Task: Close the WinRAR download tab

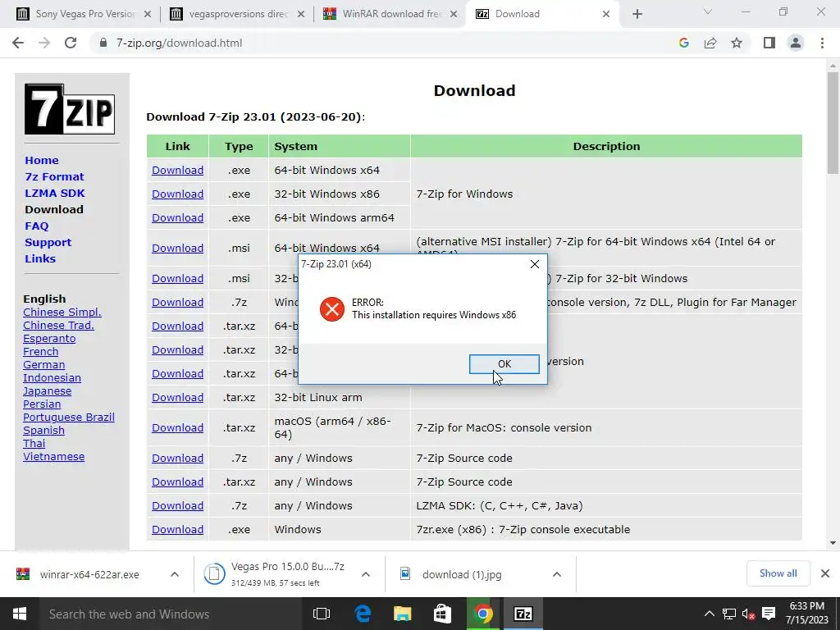Action: tap(454, 14)
